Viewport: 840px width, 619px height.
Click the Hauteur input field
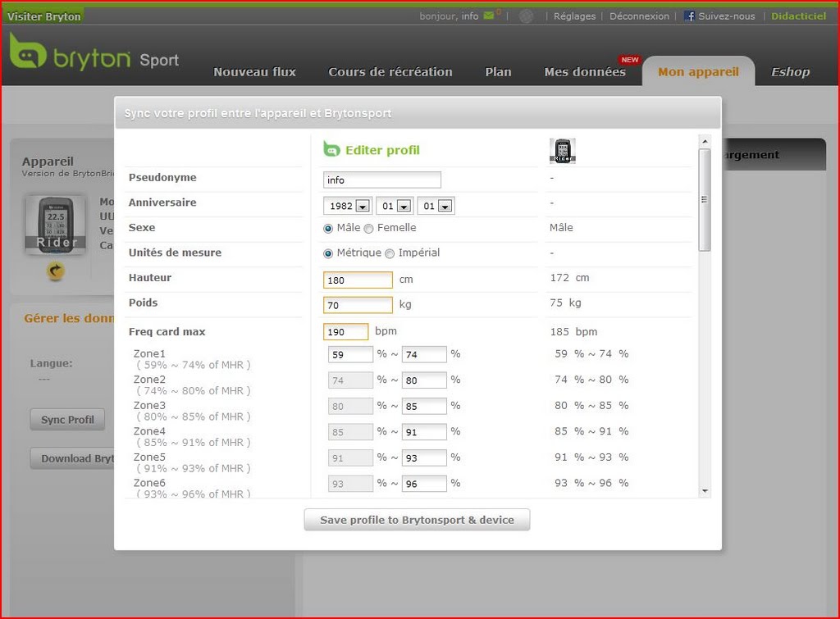pyautogui.click(x=358, y=280)
